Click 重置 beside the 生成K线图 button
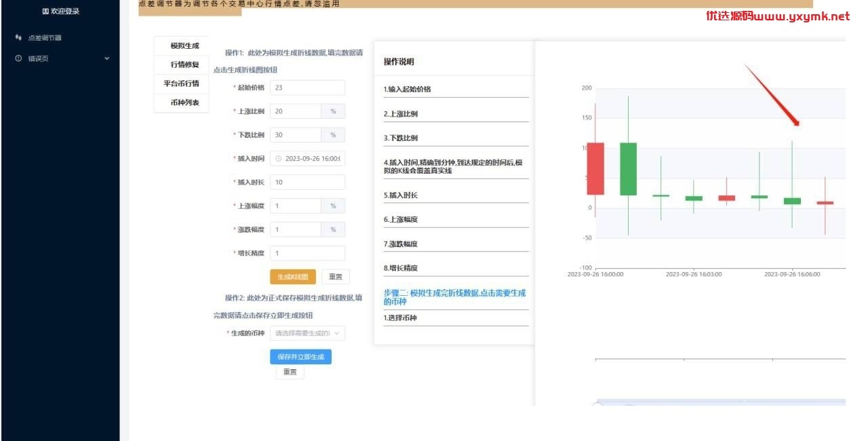The height and width of the screenshot is (441, 868). (x=336, y=277)
